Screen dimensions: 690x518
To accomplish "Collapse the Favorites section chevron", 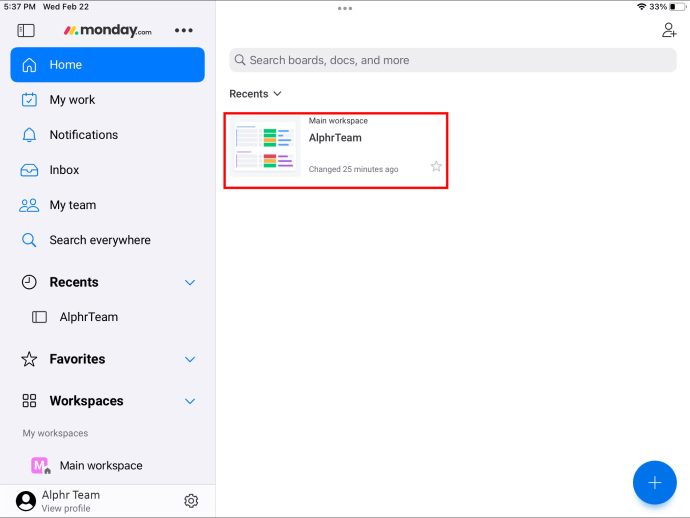I will coord(190,360).
